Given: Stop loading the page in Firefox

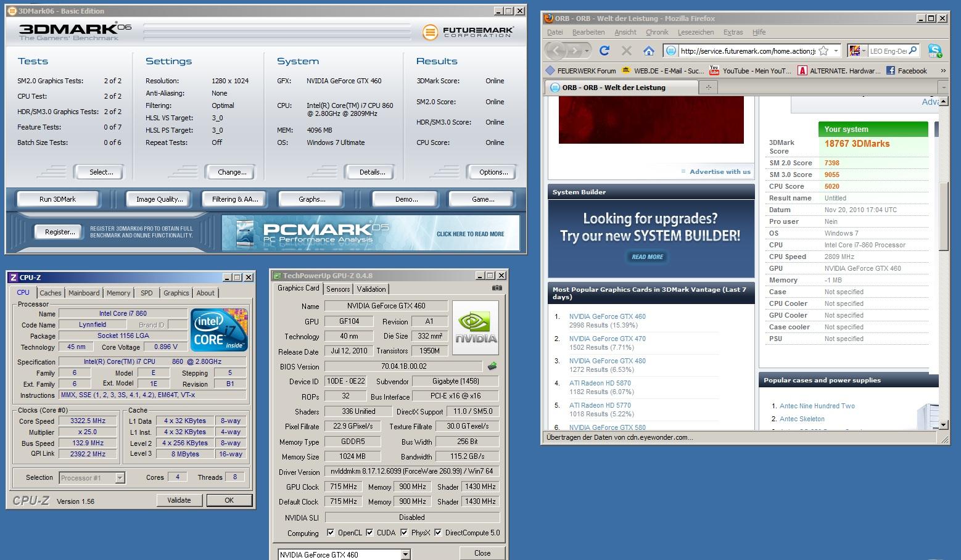Looking at the screenshot, I should pyautogui.click(x=627, y=51).
